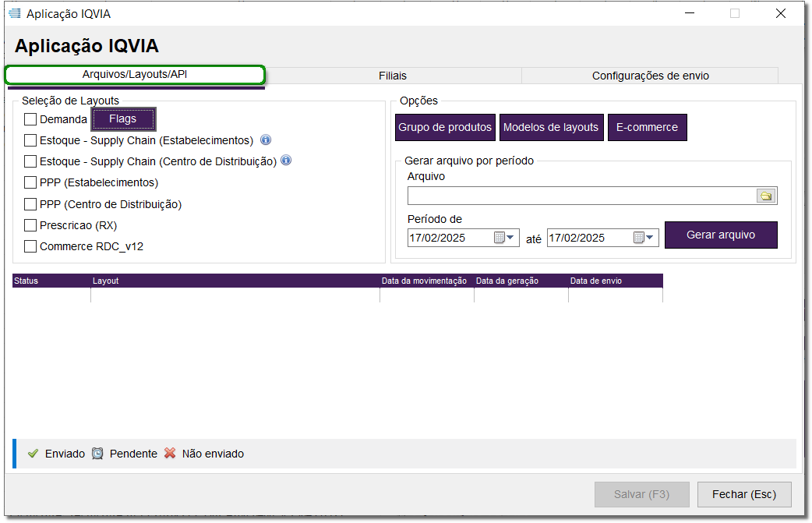This screenshot has width=812, height=523.
Task: Click the Layout column header
Action: coord(235,281)
